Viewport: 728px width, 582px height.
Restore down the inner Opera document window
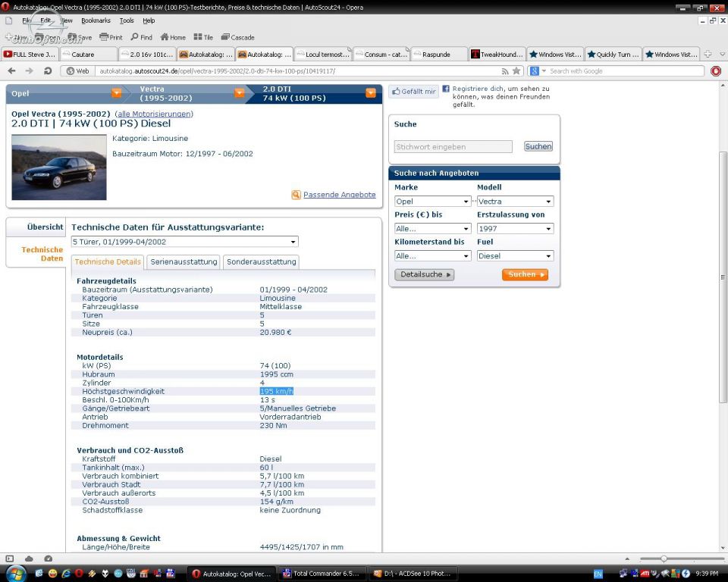click(x=713, y=20)
